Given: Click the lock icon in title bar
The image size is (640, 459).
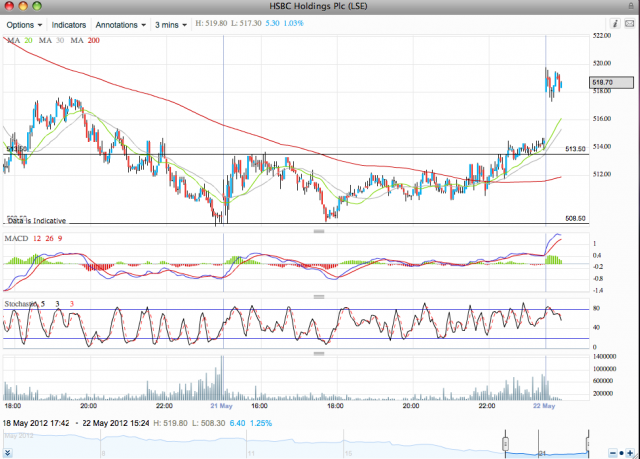Looking at the screenshot, I should [x=631, y=6].
